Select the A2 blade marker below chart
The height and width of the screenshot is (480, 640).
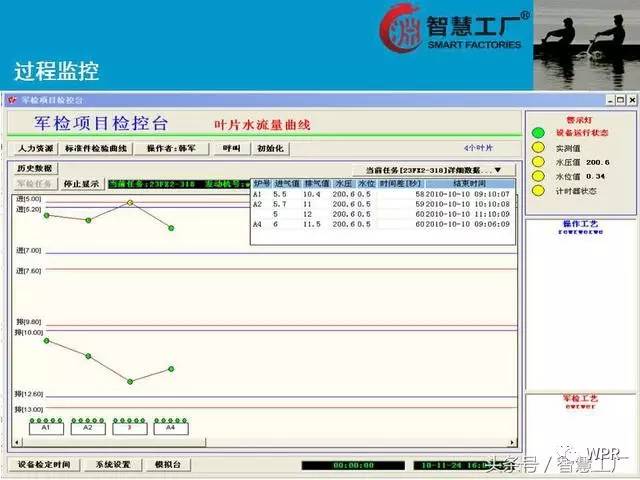tap(88, 428)
